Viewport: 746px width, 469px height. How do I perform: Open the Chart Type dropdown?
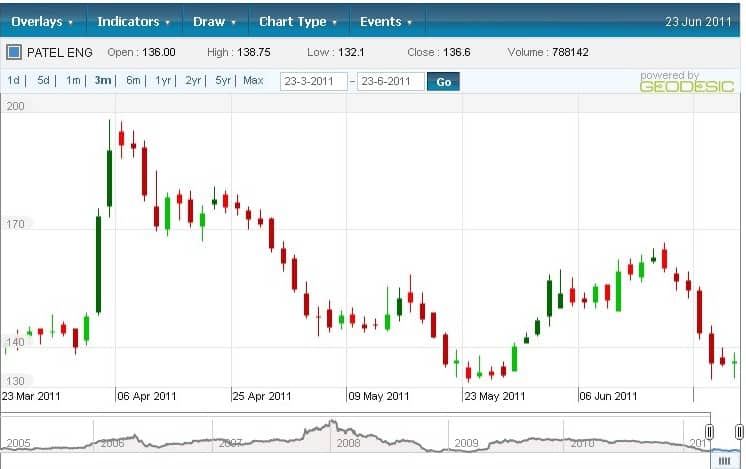coord(299,21)
